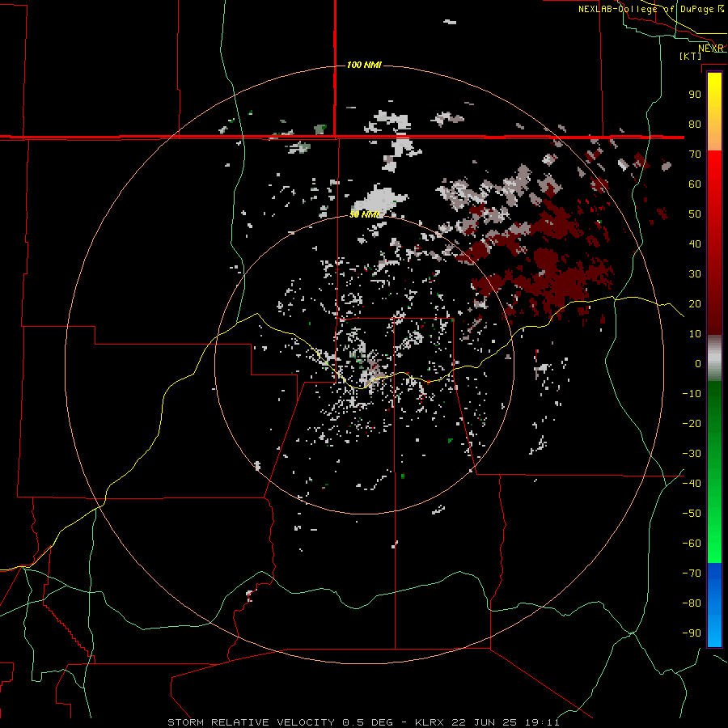Click the 50 value on the velocity scale
Image resolution: width=728 pixels, height=728 pixels.
pos(695,214)
